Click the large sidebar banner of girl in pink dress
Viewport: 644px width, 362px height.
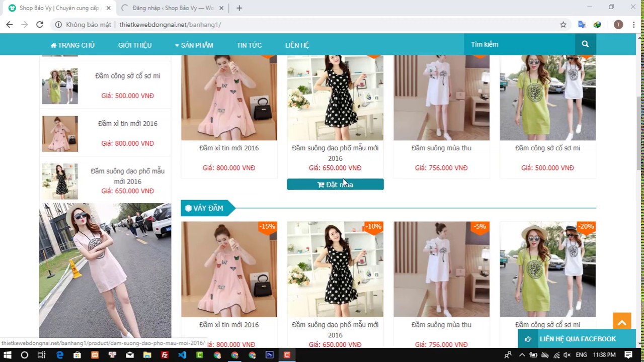105,270
